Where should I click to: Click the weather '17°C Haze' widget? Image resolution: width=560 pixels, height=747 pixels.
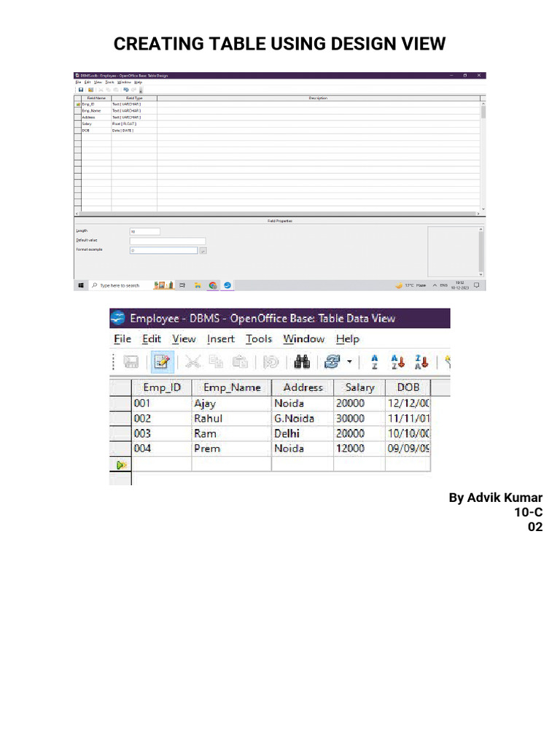[411, 285]
